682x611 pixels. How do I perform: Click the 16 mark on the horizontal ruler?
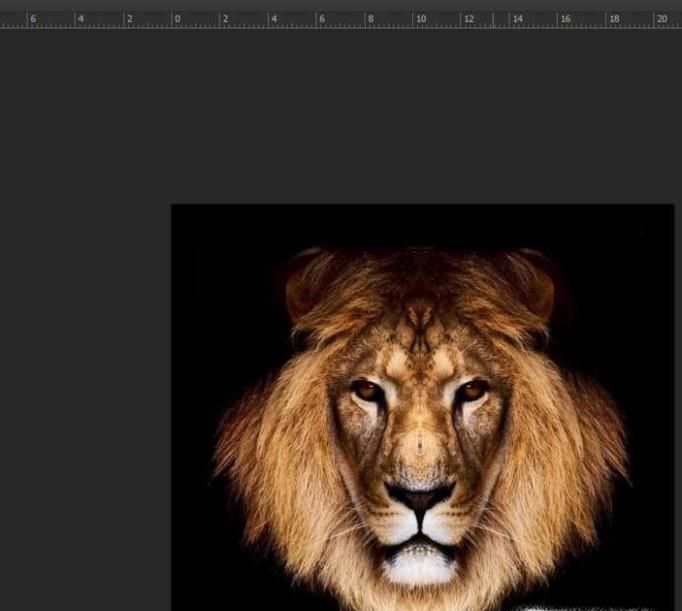564,19
